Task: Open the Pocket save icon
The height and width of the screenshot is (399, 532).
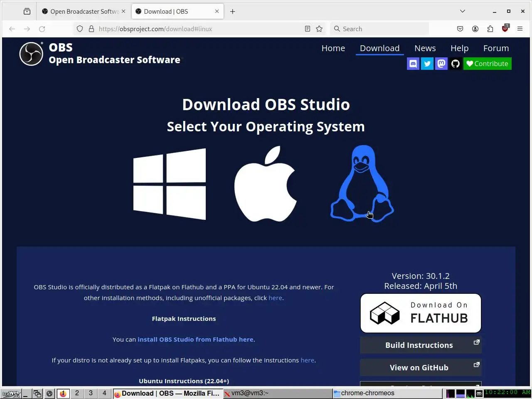Action: coord(460,29)
